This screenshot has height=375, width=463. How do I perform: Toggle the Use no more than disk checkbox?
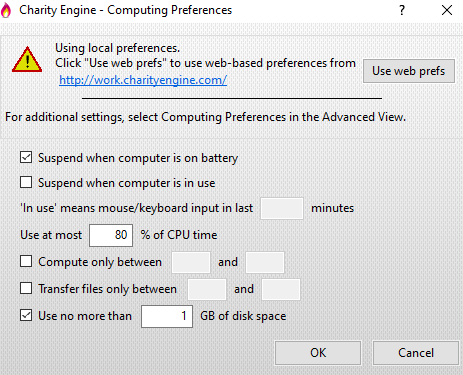tap(26, 315)
